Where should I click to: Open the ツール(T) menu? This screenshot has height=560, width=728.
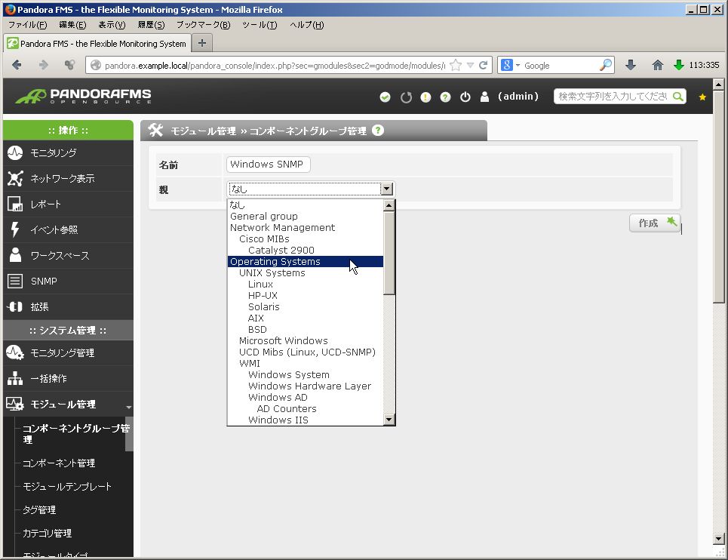(260, 25)
